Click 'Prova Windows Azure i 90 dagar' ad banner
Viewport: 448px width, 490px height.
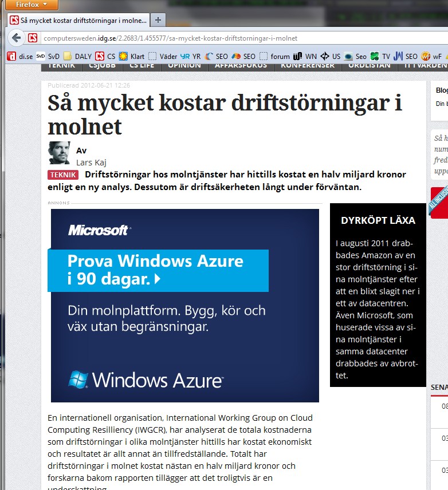point(158,270)
